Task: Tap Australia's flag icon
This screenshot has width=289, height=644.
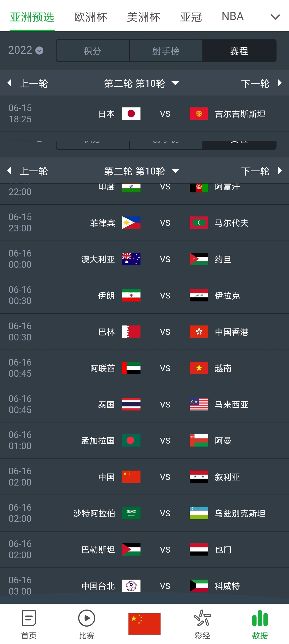Action: click(x=131, y=259)
